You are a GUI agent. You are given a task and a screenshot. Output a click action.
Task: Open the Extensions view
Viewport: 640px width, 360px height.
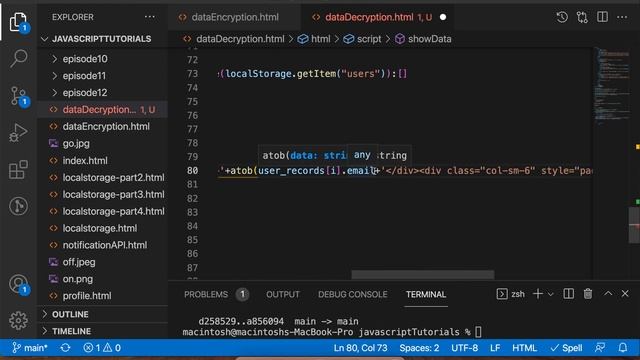(x=18, y=169)
